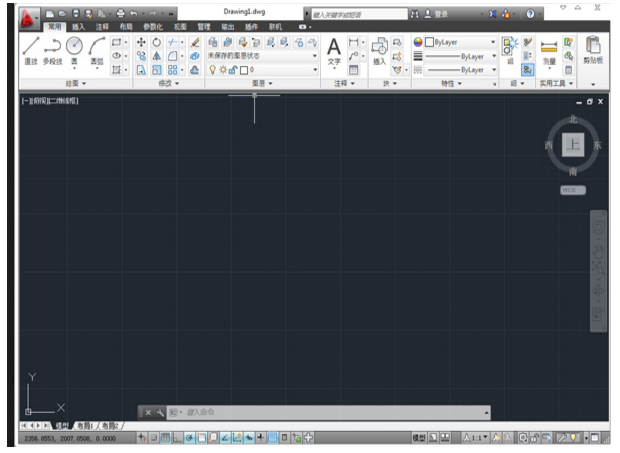Click the Clipboard (剪贴板) icon
The image size is (620, 453).
coord(593,50)
